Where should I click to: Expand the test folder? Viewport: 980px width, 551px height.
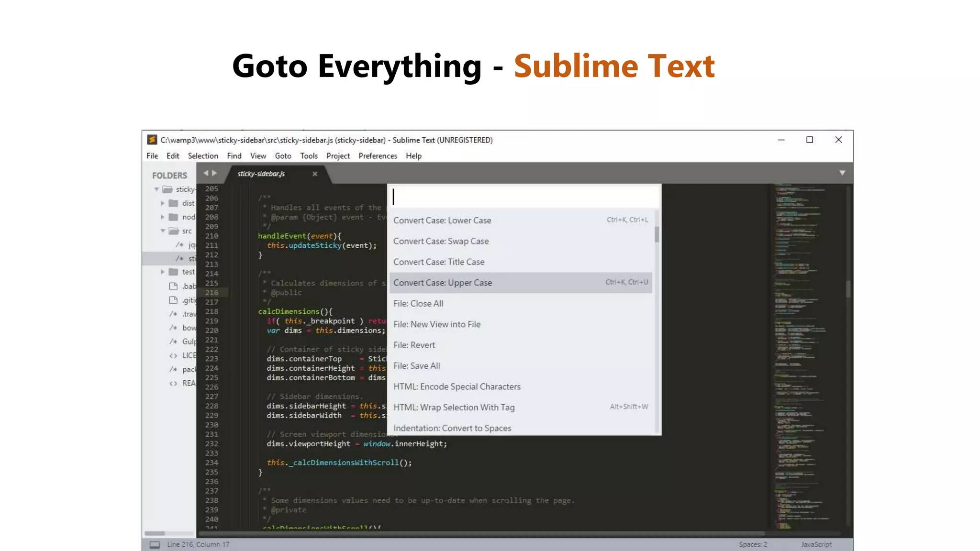(163, 272)
